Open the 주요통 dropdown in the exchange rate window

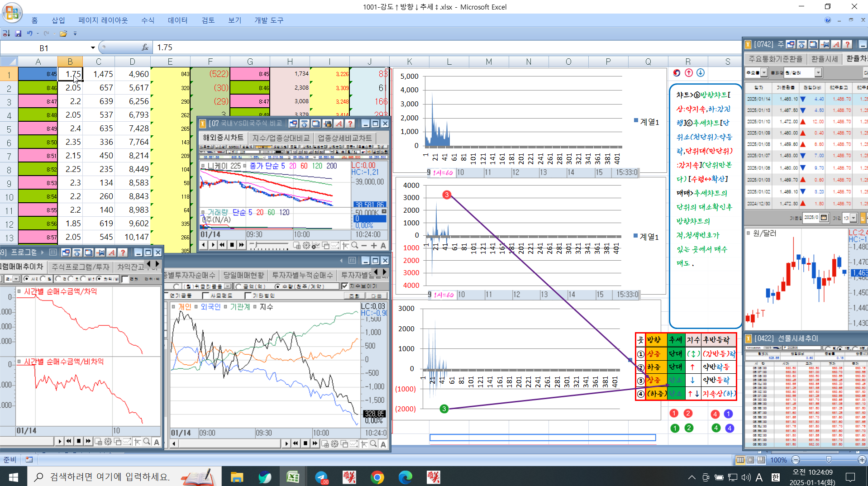[x=764, y=72]
